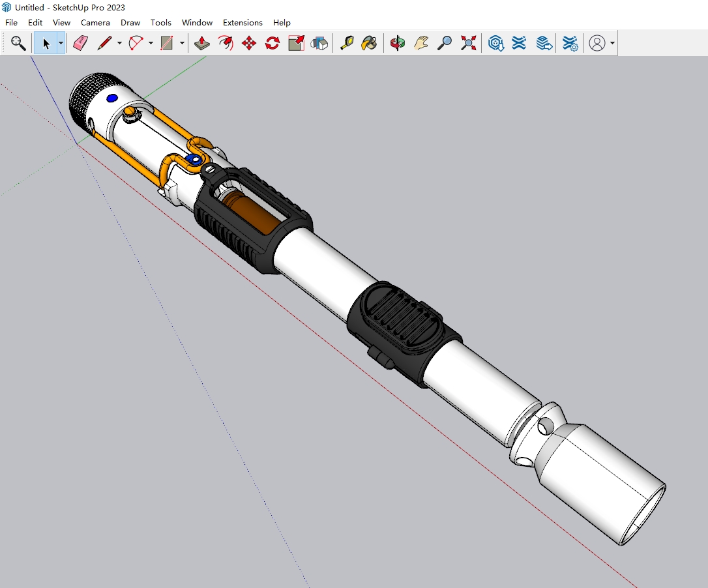Click the Solid tools icon

click(319, 44)
